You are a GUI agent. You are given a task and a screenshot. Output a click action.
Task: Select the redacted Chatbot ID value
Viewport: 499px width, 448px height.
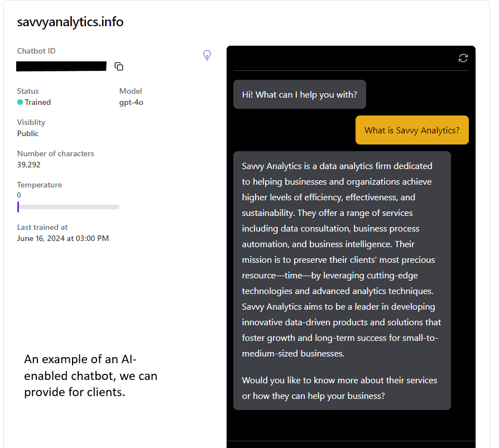(x=61, y=66)
